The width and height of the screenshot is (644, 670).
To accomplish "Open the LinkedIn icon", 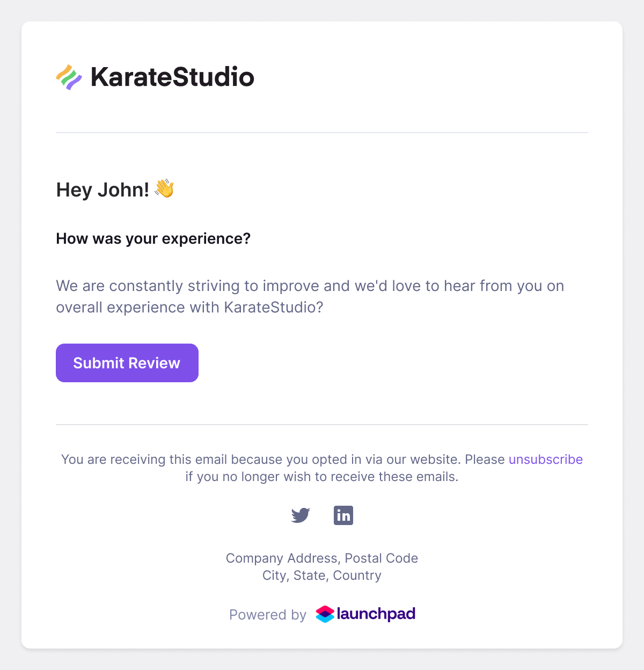I will point(343,515).
